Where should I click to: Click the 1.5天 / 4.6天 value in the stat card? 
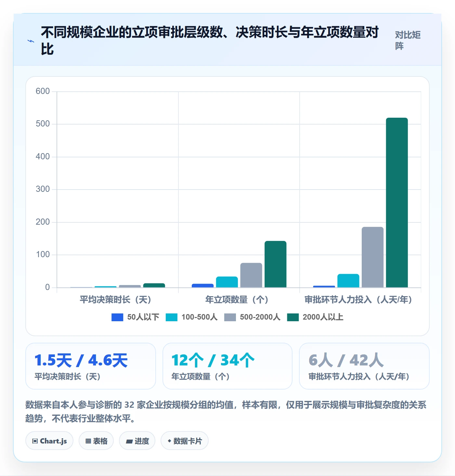81,360
